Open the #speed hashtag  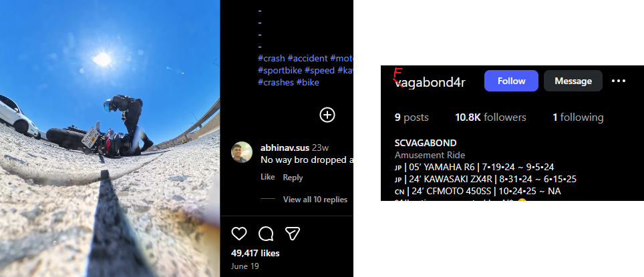tap(319, 70)
